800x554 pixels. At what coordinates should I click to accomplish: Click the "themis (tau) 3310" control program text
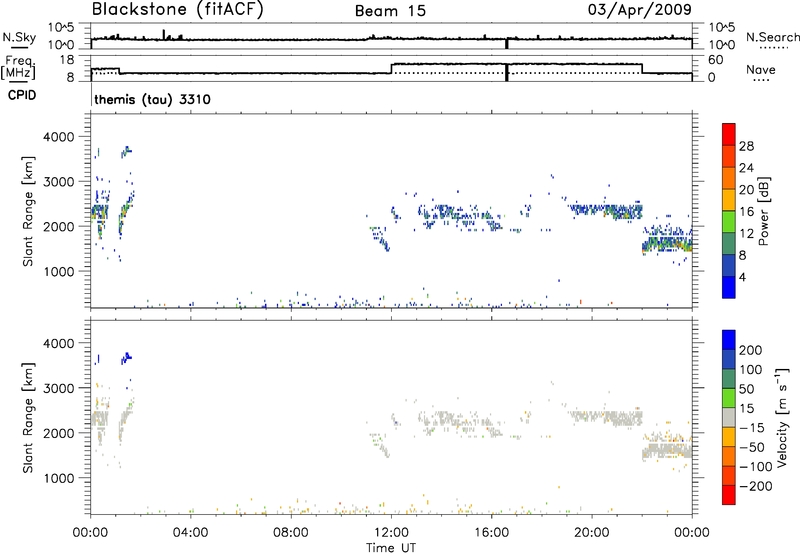point(153,99)
